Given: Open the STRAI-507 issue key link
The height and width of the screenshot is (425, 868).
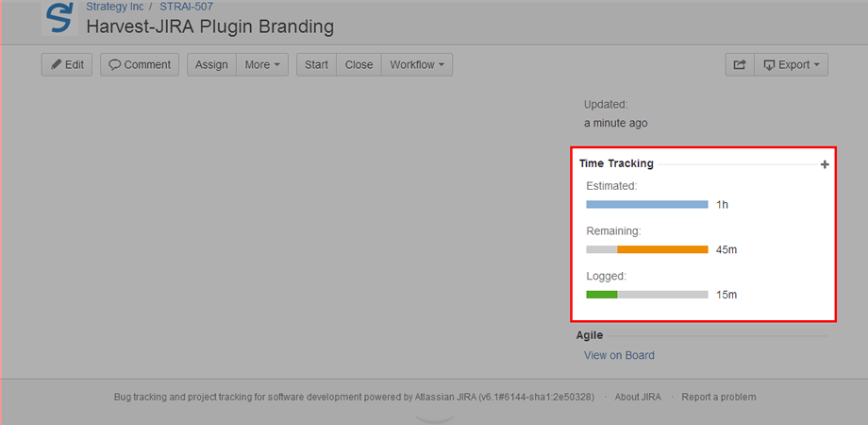Looking at the screenshot, I should (186, 7).
